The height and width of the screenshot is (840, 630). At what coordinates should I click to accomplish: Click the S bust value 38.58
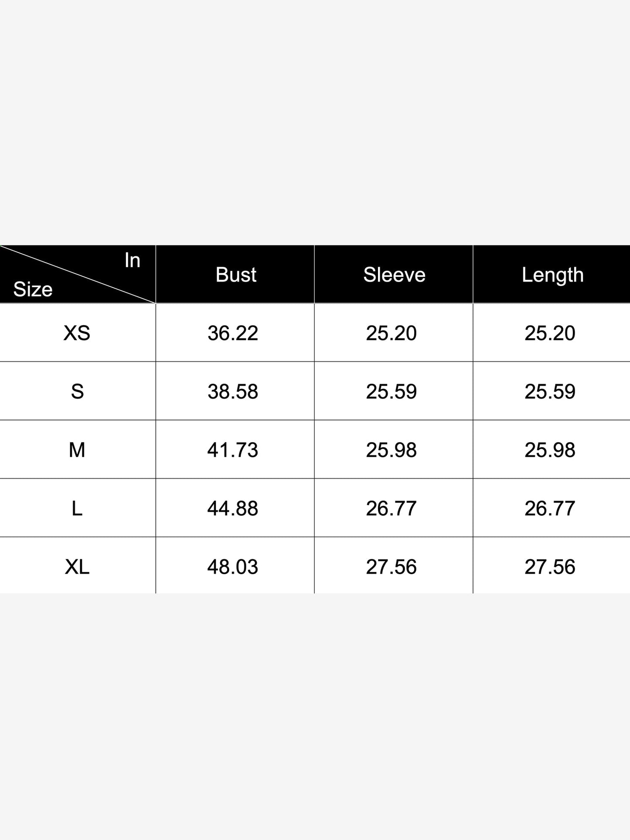233,391
